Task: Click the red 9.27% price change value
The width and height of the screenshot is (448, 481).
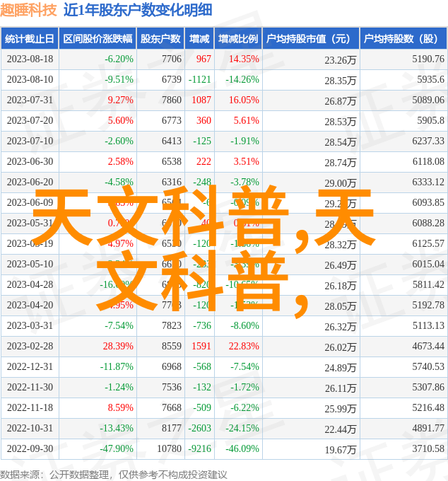Action: pyautogui.click(x=120, y=100)
